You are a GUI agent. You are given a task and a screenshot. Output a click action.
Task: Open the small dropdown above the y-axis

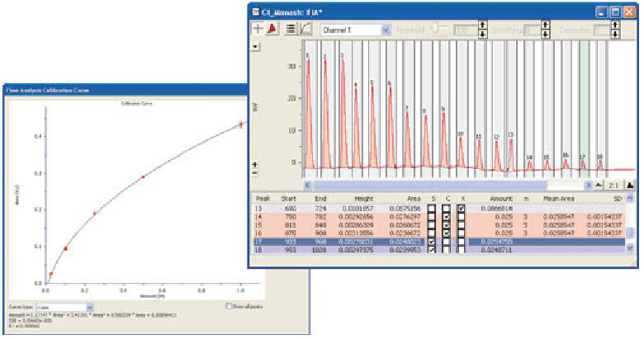point(255,47)
